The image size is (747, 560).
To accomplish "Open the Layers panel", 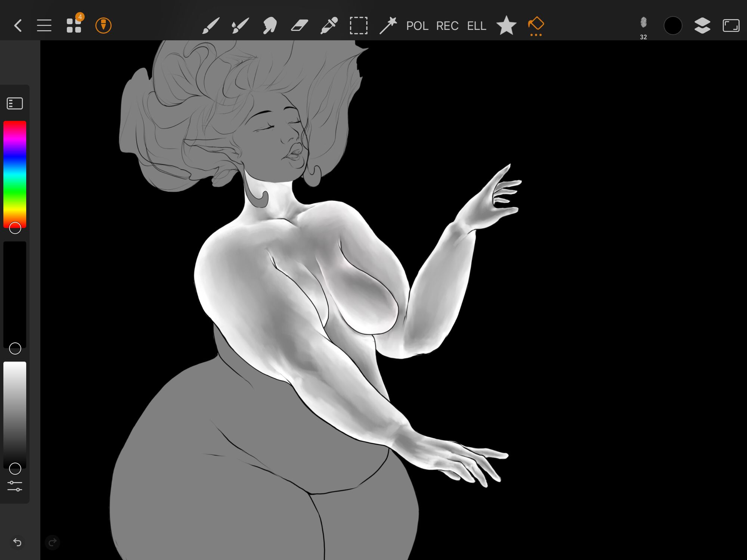I will [x=702, y=26].
